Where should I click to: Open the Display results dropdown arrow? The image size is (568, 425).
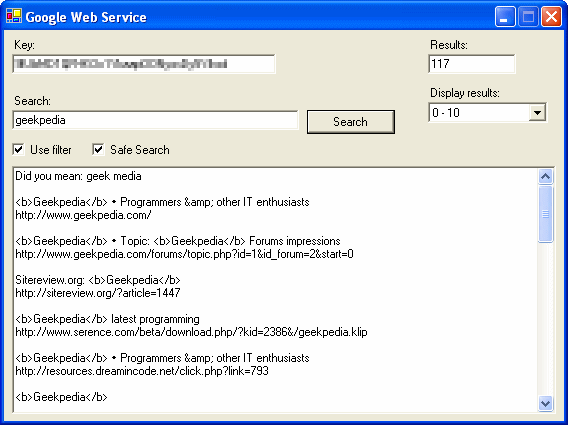pyautogui.click(x=538, y=113)
